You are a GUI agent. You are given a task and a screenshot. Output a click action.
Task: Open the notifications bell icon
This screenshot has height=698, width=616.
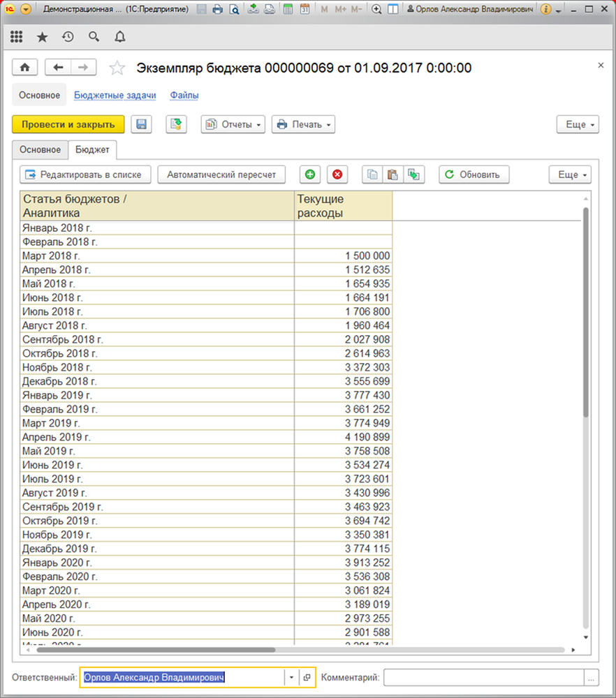120,37
